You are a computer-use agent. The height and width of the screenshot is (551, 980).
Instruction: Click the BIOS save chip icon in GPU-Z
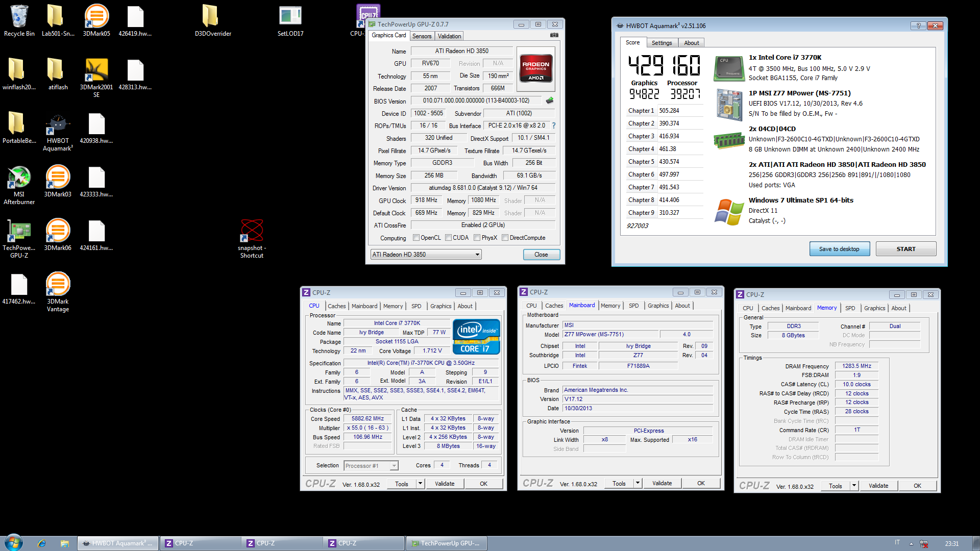click(x=550, y=101)
